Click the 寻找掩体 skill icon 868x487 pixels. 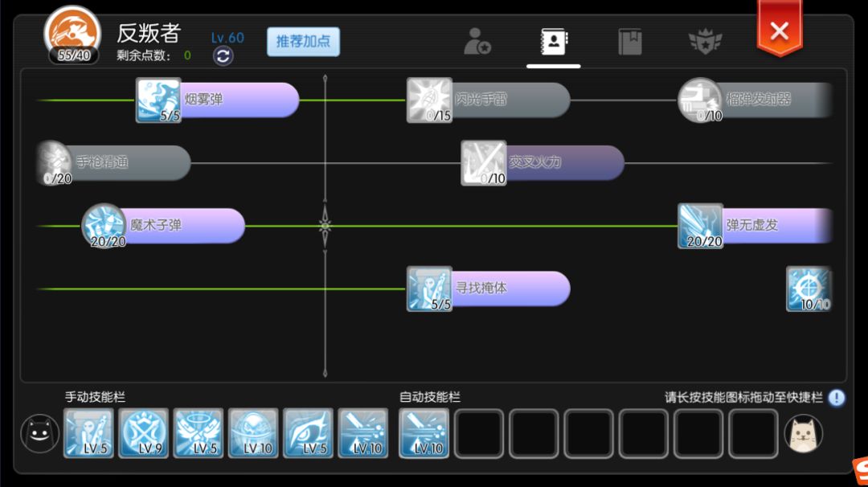click(429, 288)
